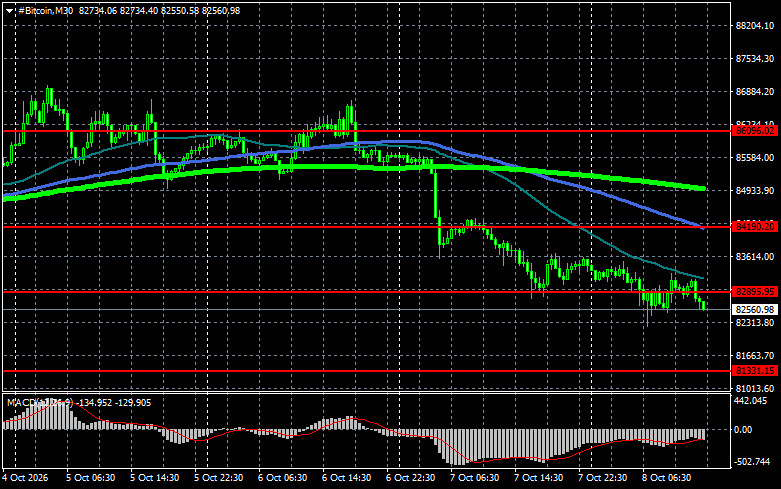Click the 83614.00 price axis label
The image size is (781, 489).
(x=755, y=257)
